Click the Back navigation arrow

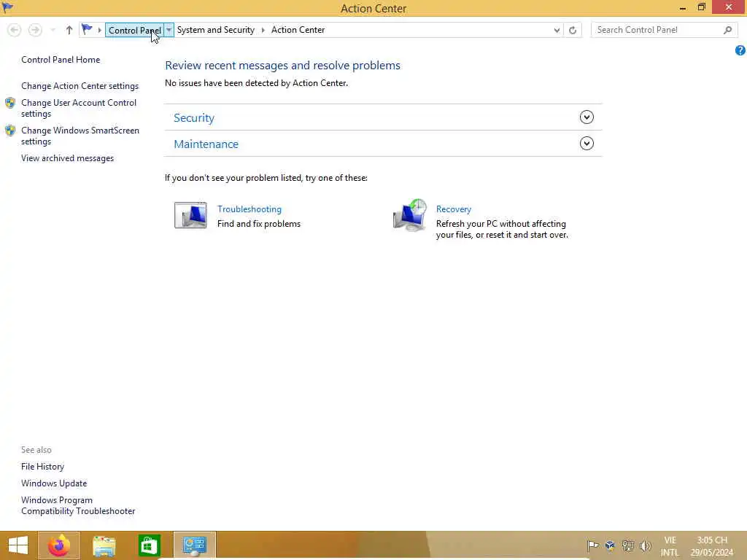pyautogui.click(x=15, y=30)
